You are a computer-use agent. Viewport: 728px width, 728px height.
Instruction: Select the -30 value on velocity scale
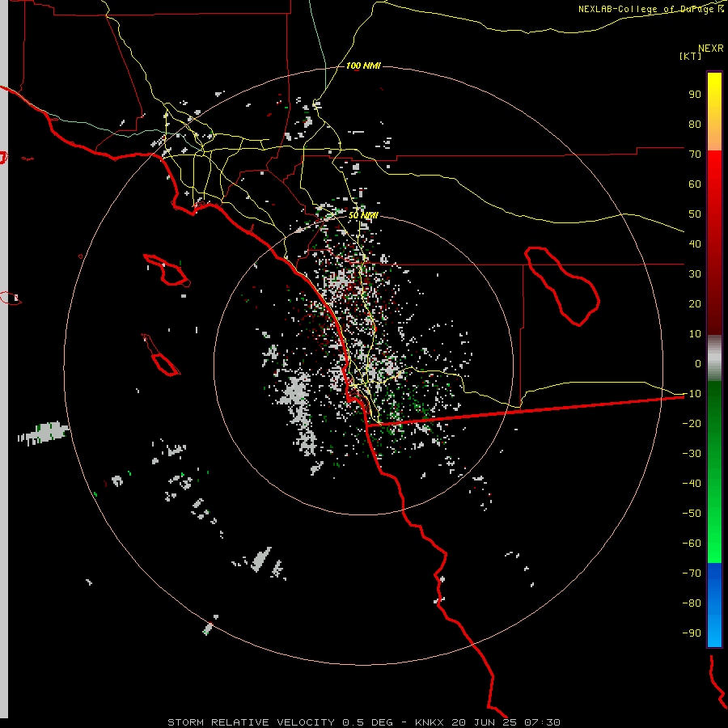point(692,454)
